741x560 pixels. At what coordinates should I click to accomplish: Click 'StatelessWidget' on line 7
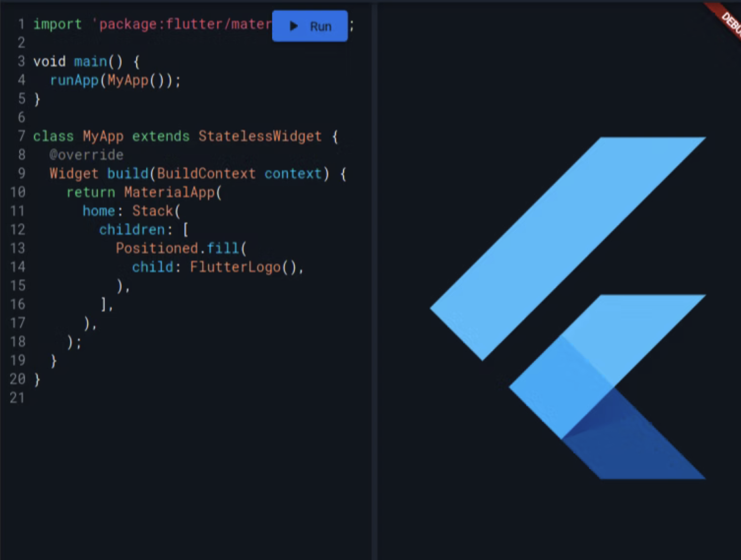point(260,136)
